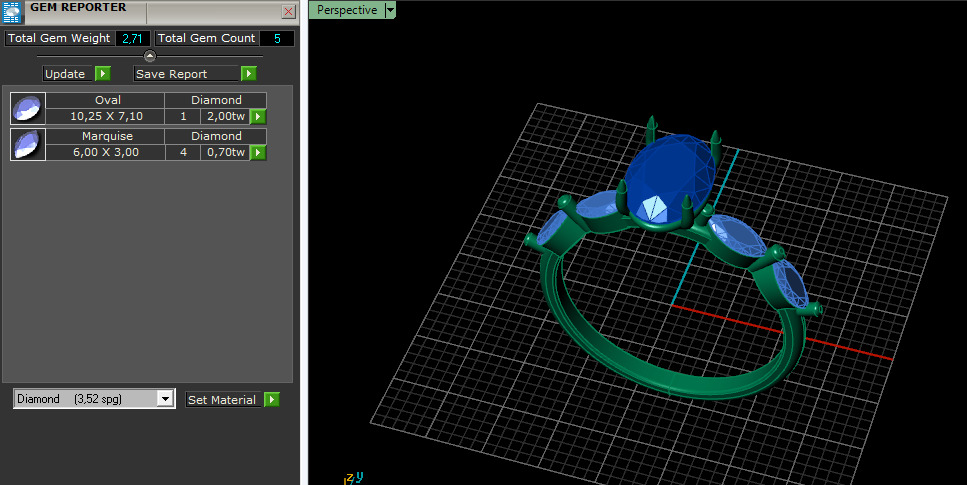Viewport: 967px width, 485px height.
Task: Click green arrow in Marquise row
Action: 258,152
